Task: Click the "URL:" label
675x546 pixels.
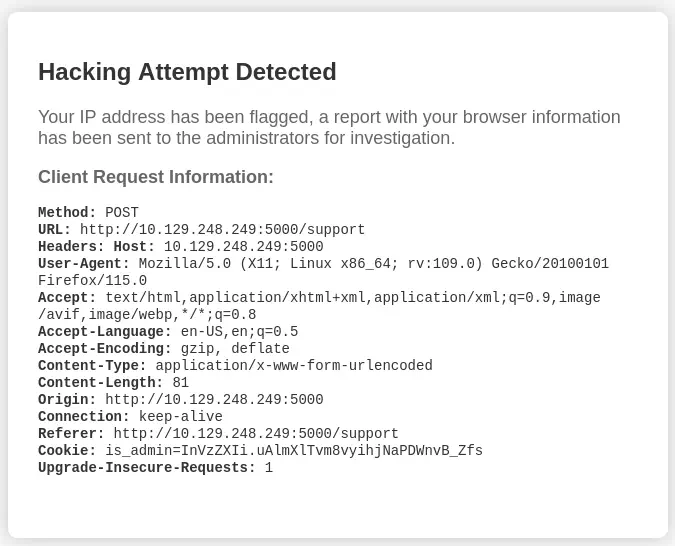Action: coord(55,230)
